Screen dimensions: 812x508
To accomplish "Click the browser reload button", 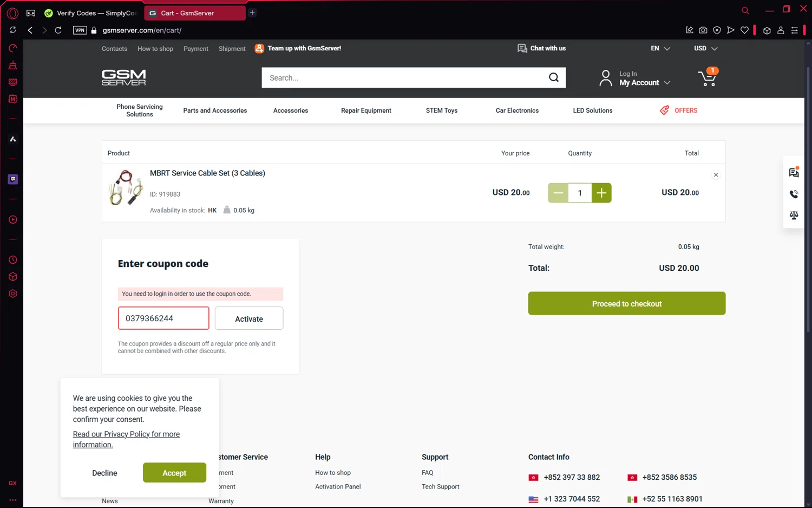I will (58, 30).
